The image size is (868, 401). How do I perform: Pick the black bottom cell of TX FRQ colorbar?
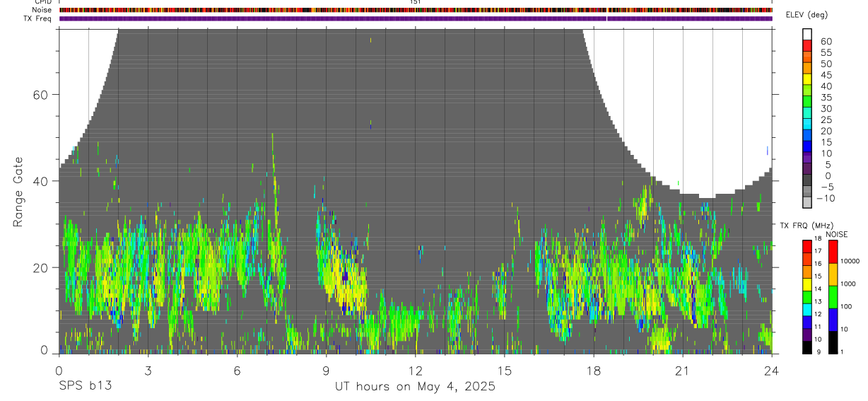pyautogui.click(x=807, y=347)
